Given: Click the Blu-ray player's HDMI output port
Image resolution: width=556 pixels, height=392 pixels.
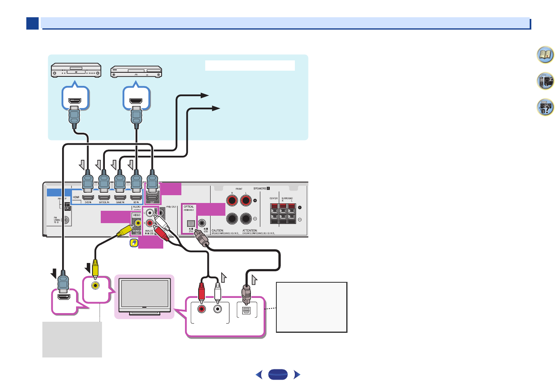Looking at the screenshot, I should coord(136,100).
